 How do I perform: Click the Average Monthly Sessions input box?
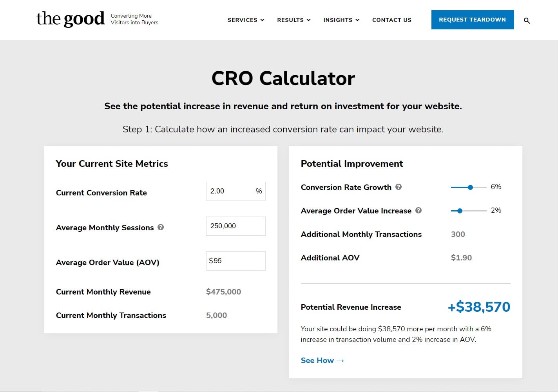(x=236, y=226)
